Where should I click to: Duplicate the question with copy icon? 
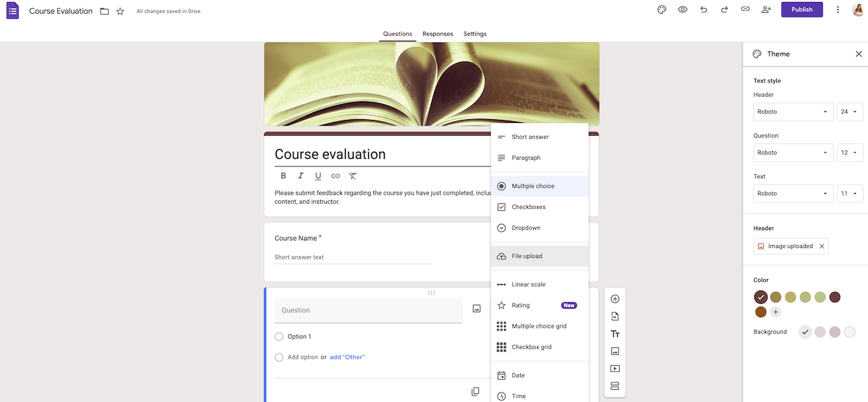pyautogui.click(x=475, y=391)
